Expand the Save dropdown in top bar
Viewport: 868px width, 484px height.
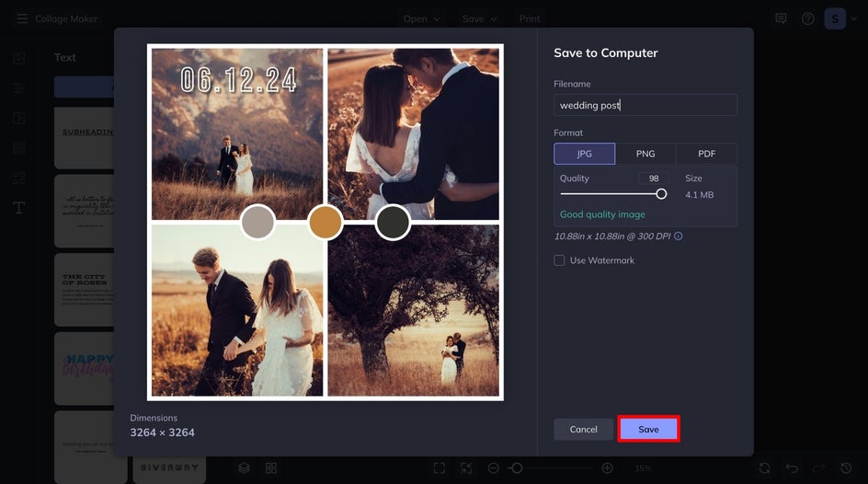coord(479,18)
